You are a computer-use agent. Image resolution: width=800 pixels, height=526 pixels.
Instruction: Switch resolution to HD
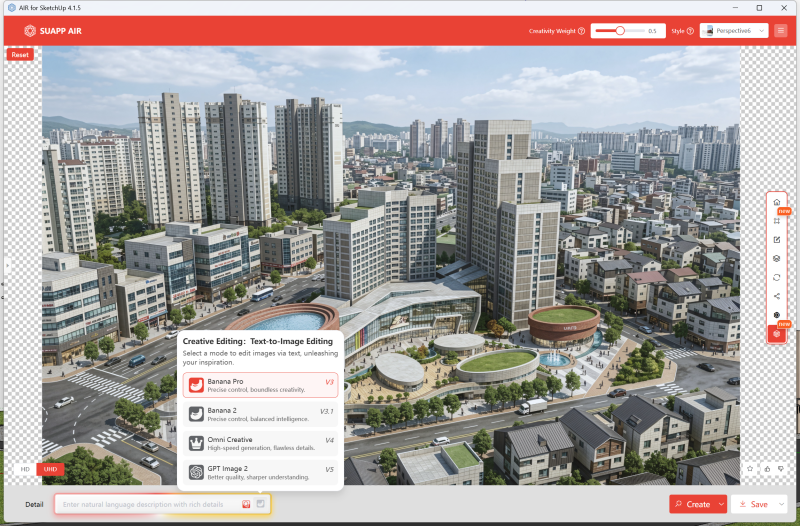[x=26, y=469]
